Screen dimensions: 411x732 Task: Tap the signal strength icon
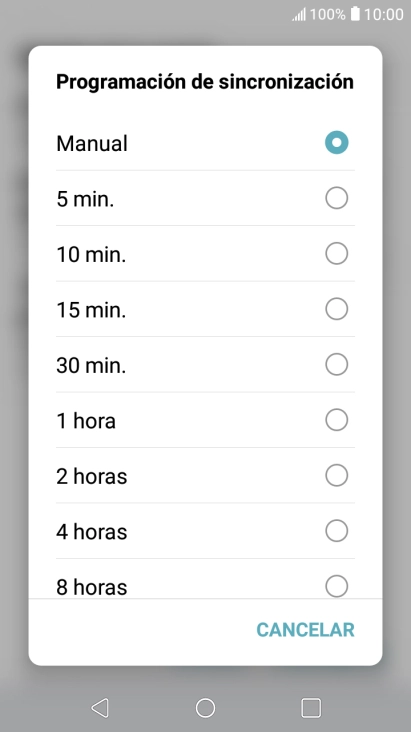coord(299,14)
